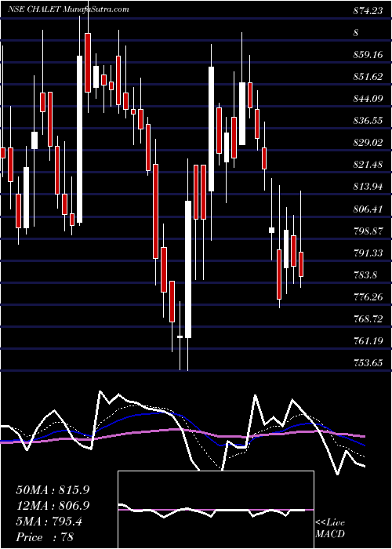This screenshot has width=392, height=549.
Task: Click the Price : 78 readout
Action: (x=45, y=537)
